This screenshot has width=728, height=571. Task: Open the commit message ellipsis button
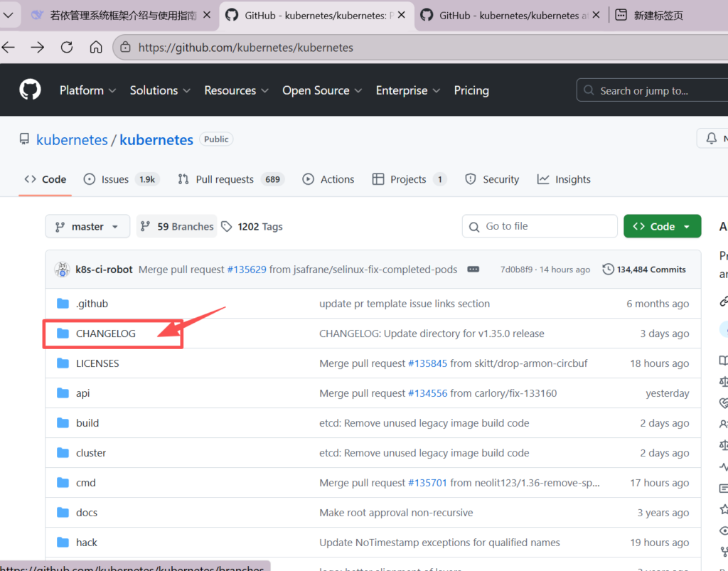(472, 270)
